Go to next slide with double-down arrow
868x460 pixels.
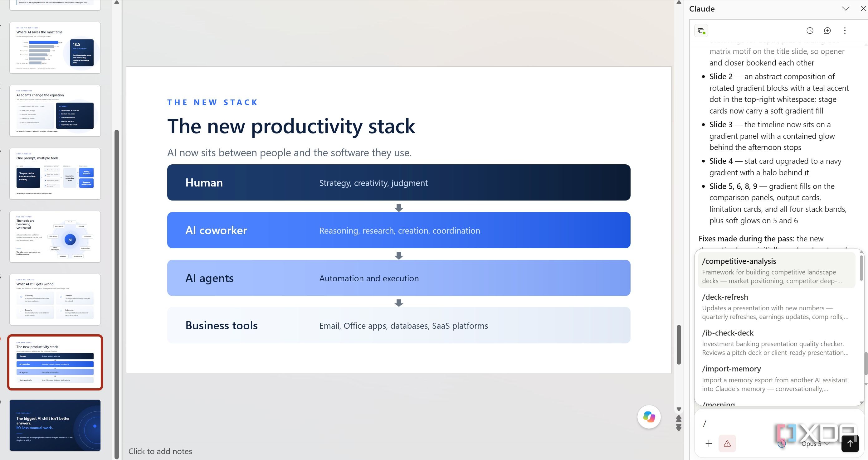point(679,428)
